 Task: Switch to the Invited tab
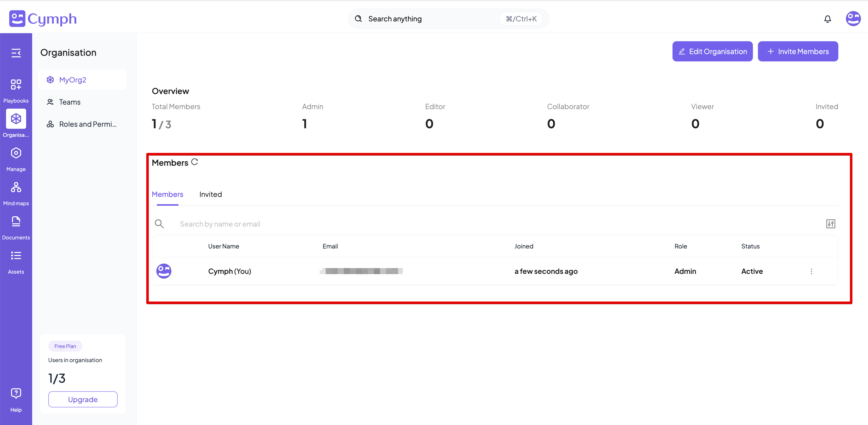point(210,194)
